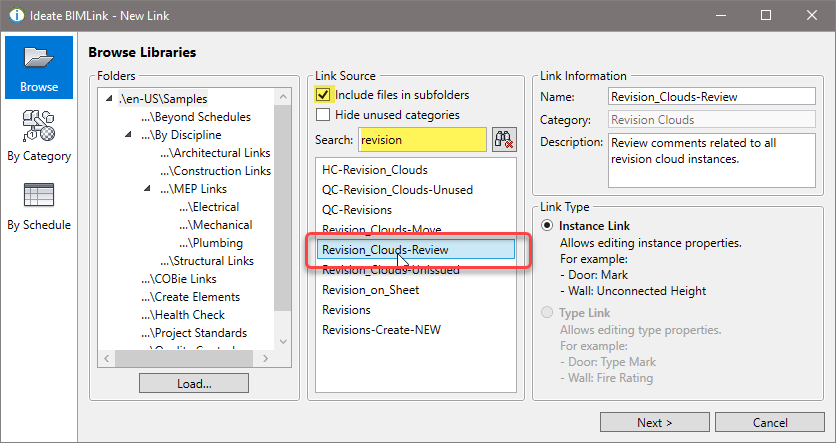The image size is (836, 443).
Task: Select the Health Check folder
Action: coord(183,315)
